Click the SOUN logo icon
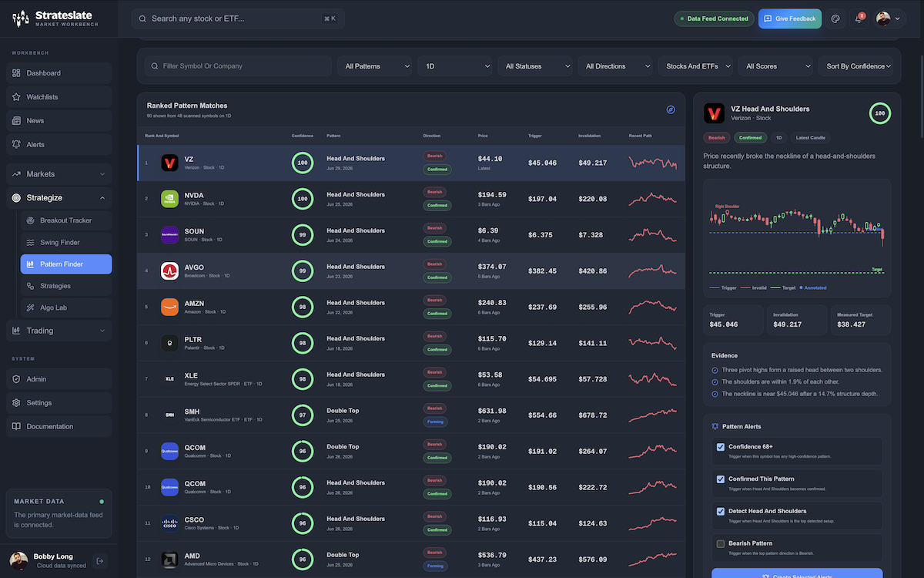 (169, 235)
